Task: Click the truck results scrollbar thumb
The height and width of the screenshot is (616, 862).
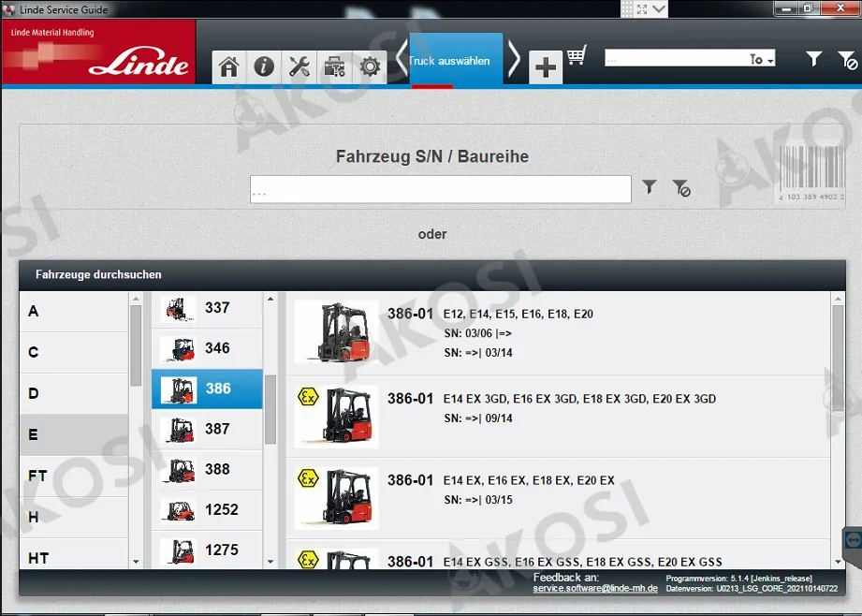Action: (838, 358)
